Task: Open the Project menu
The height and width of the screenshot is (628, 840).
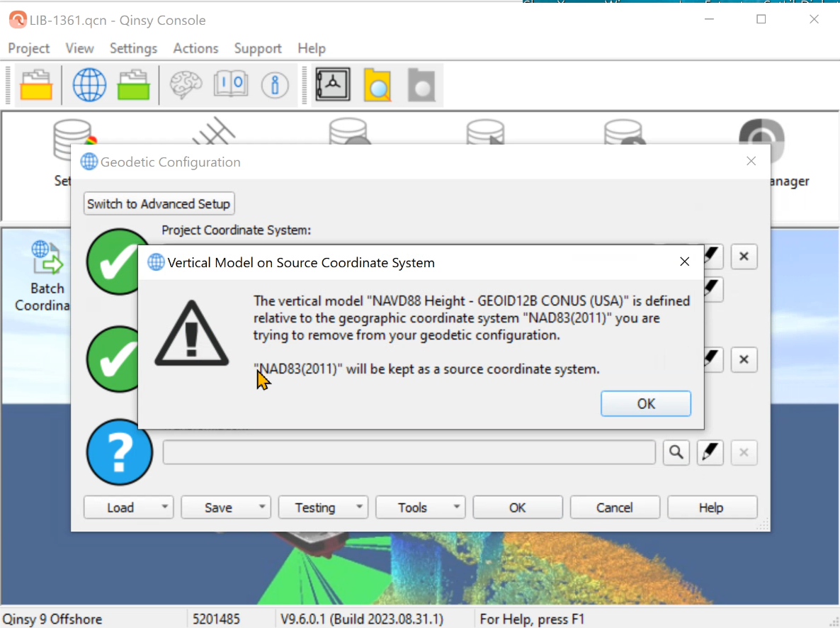Action: pyautogui.click(x=29, y=48)
